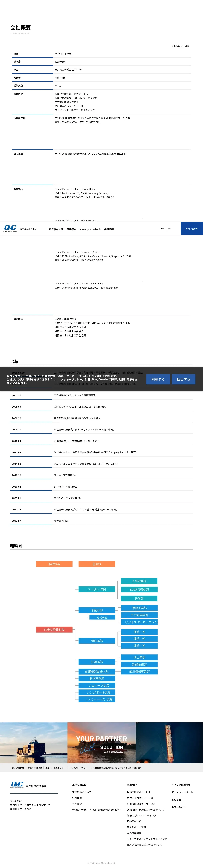Click the 東洋船舶とは footer column heading
The width and height of the screenshot is (203, 868).
click(79, 784)
